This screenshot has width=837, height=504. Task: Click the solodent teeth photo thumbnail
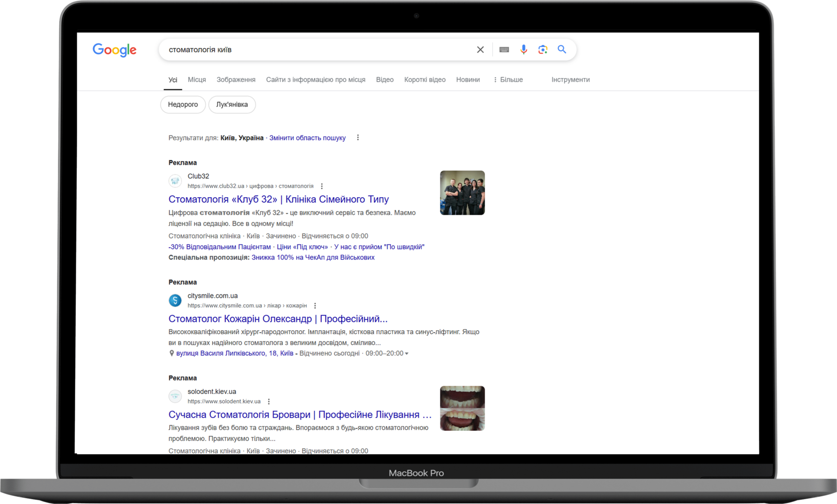[x=462, y=408]
